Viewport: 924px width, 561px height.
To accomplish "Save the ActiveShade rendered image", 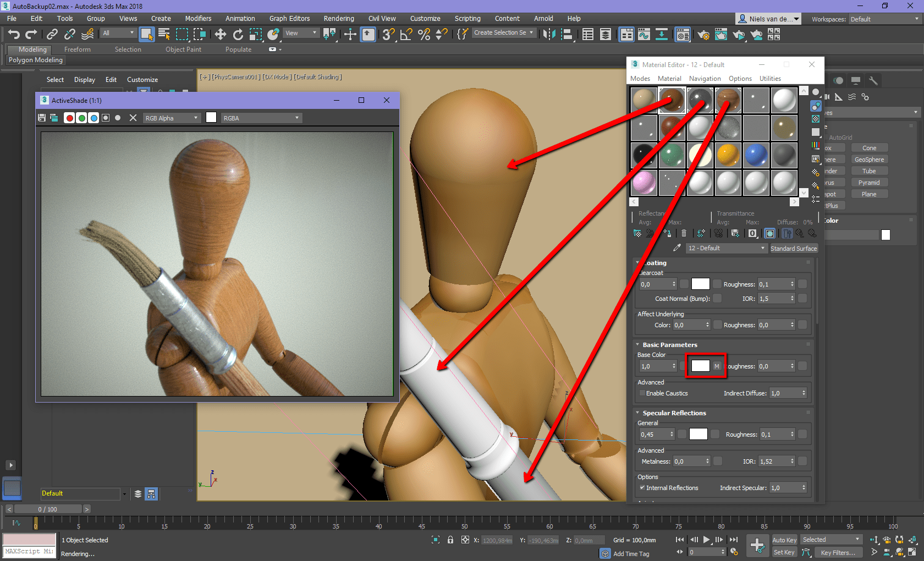I will (42, 118).
